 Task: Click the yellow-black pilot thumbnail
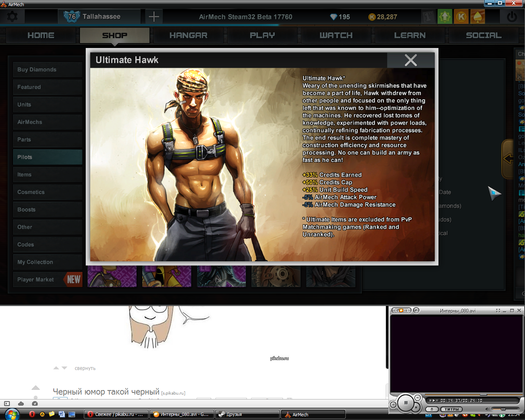tap(167, 276)
